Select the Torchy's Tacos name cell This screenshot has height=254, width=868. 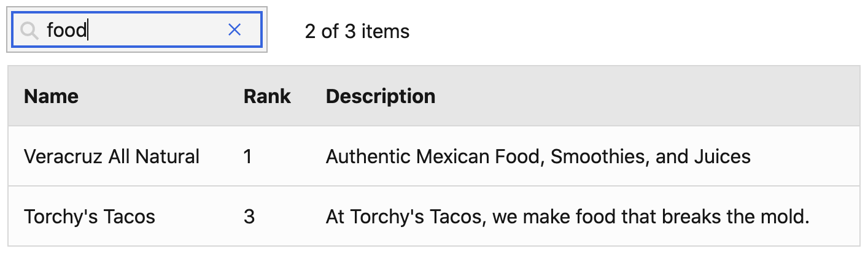(x=89, y=217)
